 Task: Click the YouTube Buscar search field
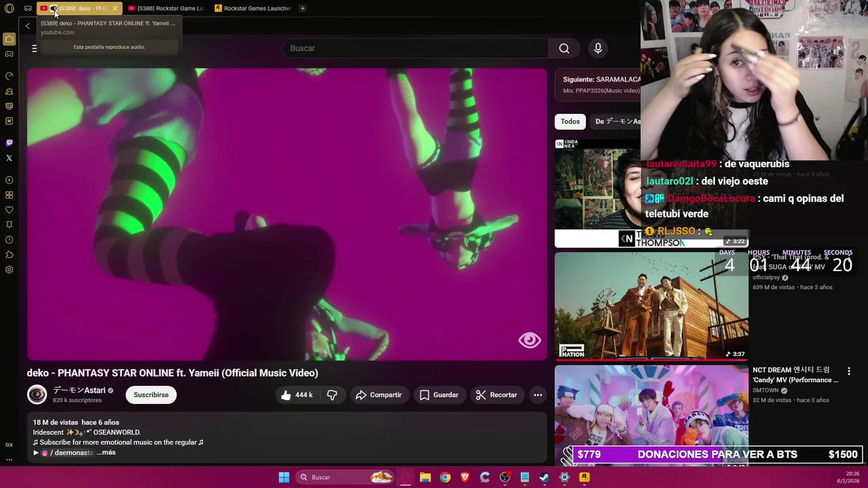416,48
